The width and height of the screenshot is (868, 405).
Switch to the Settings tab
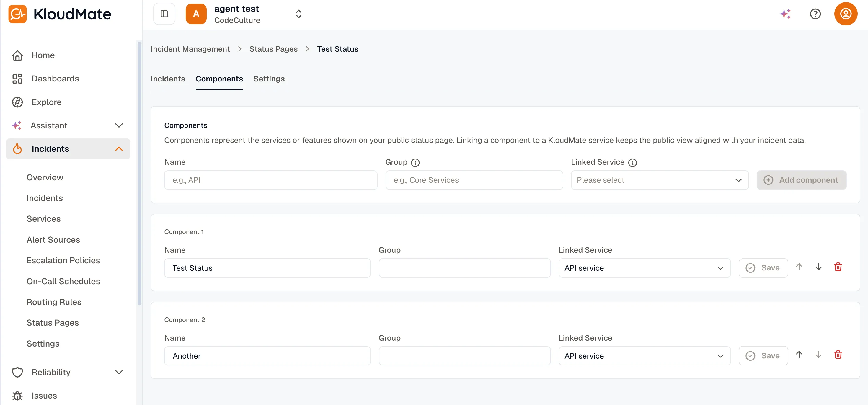tap(269, 79)
